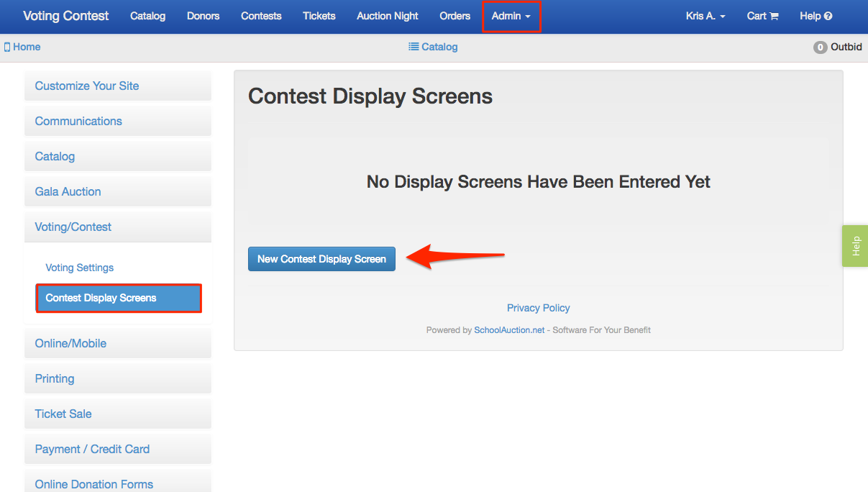Image resolution: width=868 pixels, height=492 pixels.
Task: Expand the Catalog sidebar section
Action: [118, 156]
